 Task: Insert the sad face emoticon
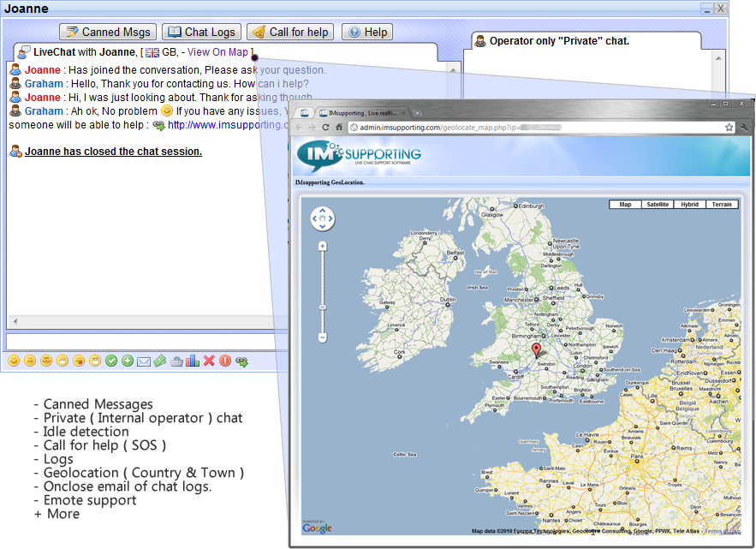pyautogui.click(x=30, y=361)
